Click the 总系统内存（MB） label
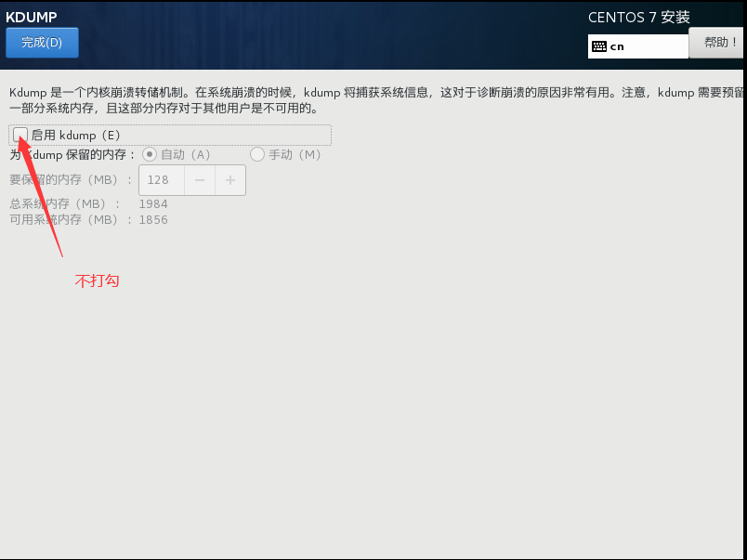Viewport: 747px width, 560px height. [x=65, y=203]
